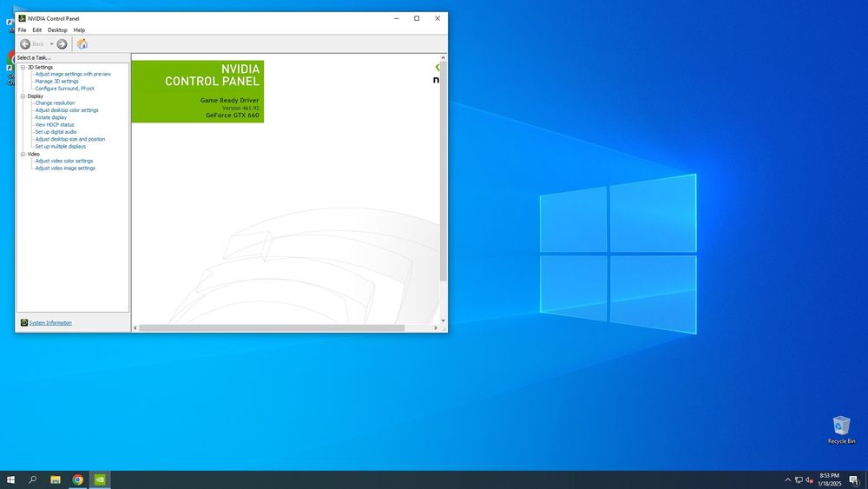Open the Edit menu
Viewport: 868px width, 489px height.
pos(36,30)
